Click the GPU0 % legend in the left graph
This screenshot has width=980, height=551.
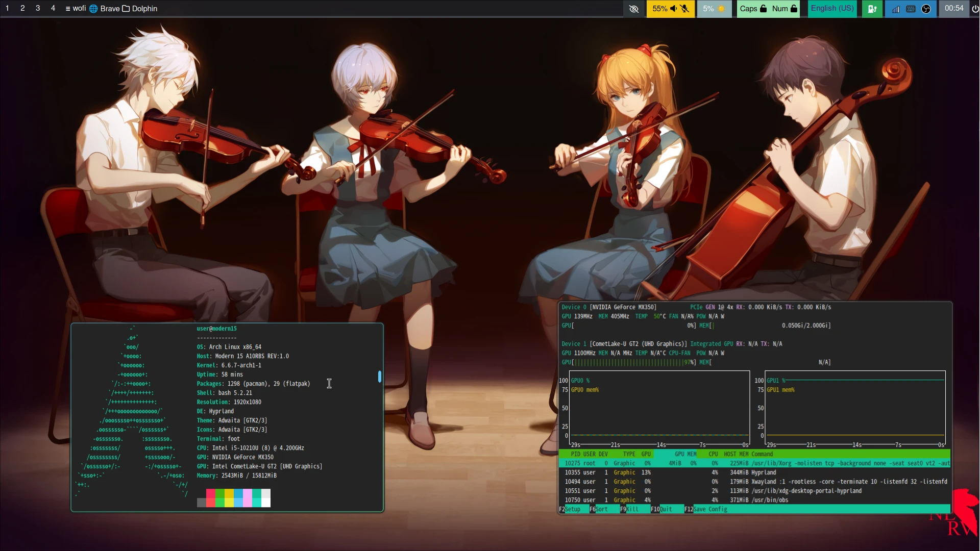point(580,381)
